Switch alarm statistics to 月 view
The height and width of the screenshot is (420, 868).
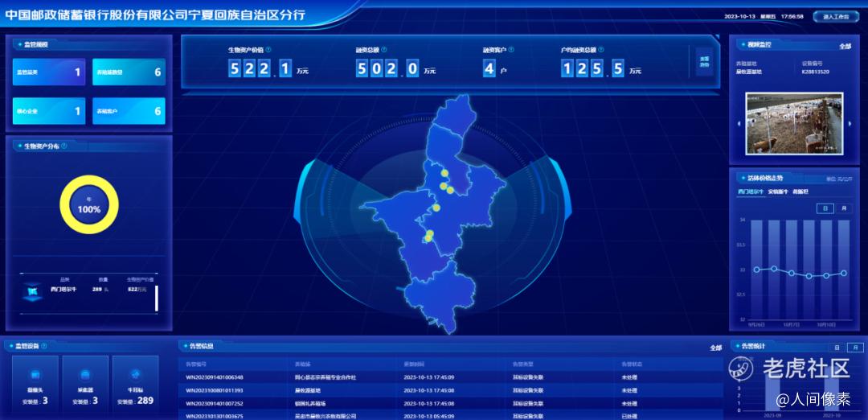coord(855,348)
